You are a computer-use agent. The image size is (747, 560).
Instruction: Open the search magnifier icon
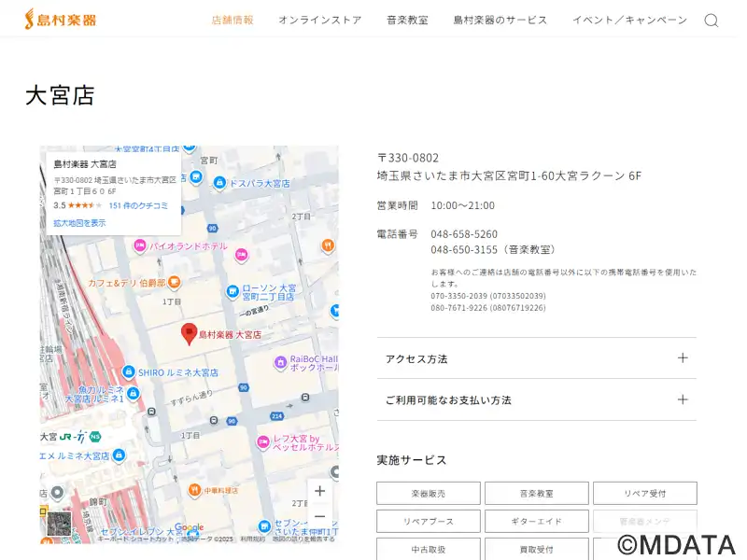(x=712, y=20)
